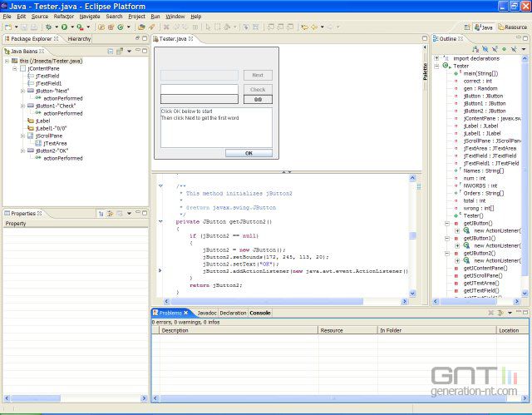532x415 pixels.
Task: Toggle Hide Local Types in Outline toolbar
Action: point(514,49)
